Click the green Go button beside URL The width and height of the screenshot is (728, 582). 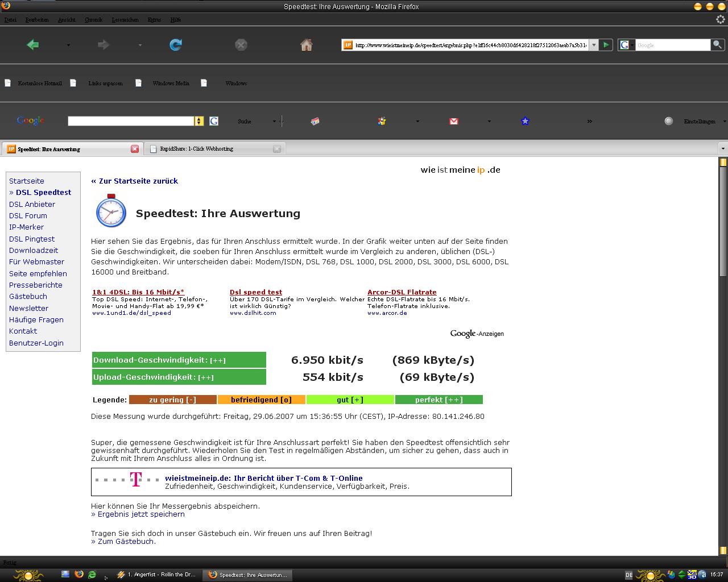click(x=606, y=45)
